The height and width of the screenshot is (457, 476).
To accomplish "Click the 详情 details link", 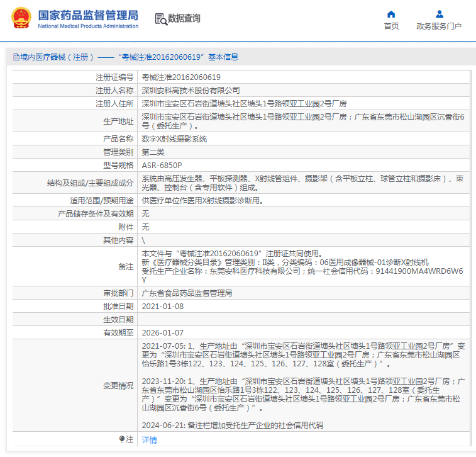I will [150, 439].
